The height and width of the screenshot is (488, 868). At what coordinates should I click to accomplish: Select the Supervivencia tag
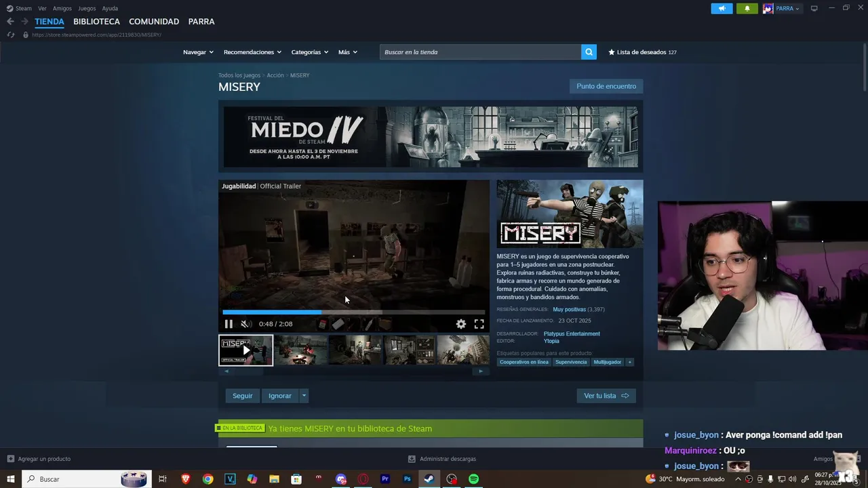click(571, 362)
